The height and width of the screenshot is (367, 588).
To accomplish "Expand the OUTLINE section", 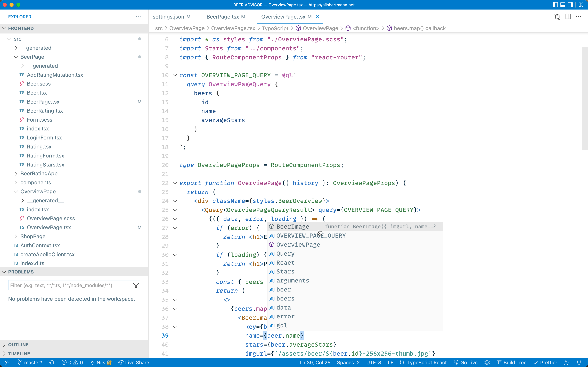I will point(18,345).
